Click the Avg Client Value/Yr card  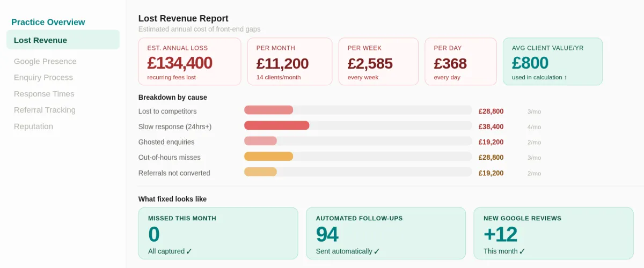click(552, 62)
